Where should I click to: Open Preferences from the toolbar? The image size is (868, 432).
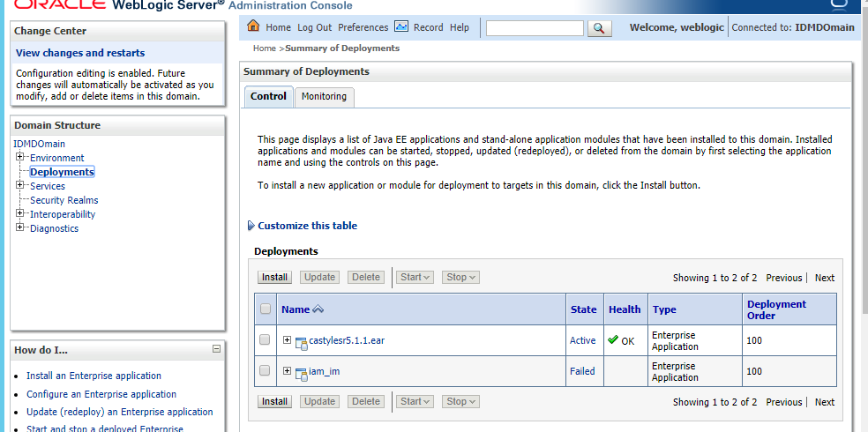[x=363, y=27]
